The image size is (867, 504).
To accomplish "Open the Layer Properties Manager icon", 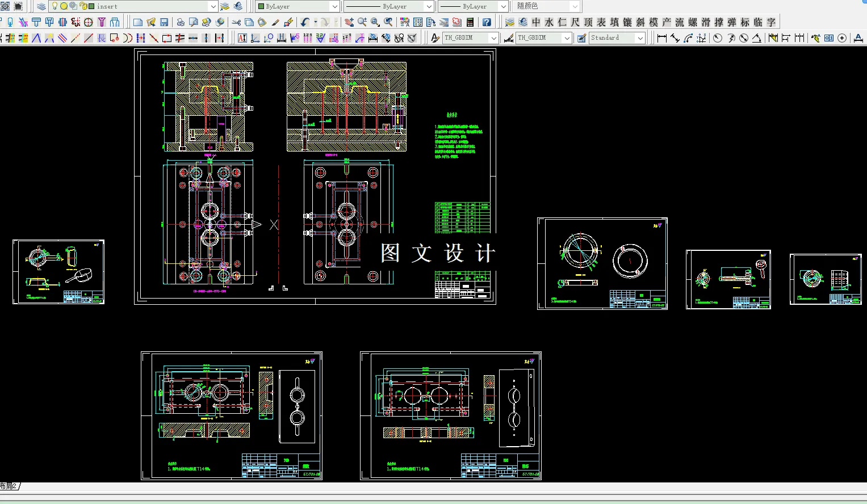I will (41, 6).
